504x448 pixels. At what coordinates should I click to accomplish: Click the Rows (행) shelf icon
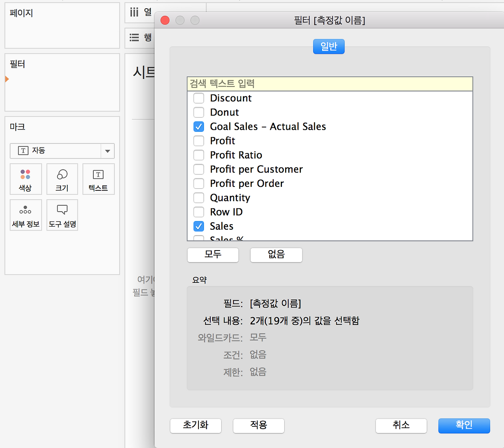pyautogui.click(x=134, y=37)
